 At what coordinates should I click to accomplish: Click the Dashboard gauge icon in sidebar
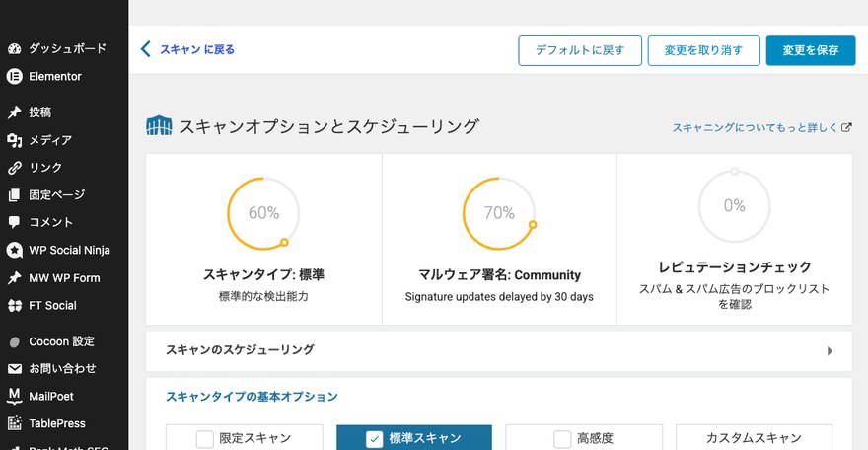pyautogui.click(x=15, y=48)
